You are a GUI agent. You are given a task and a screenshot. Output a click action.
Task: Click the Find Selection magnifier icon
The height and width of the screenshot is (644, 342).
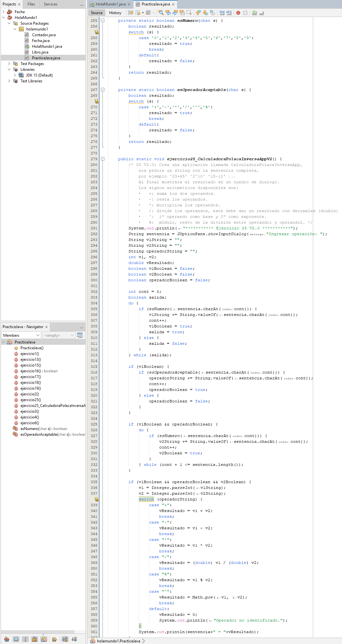tap(161, 13)
